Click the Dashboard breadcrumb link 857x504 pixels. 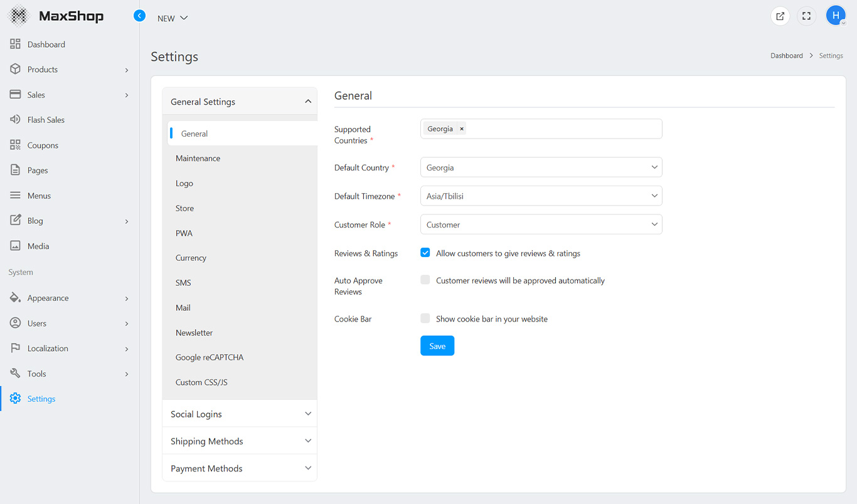[786, 56]
